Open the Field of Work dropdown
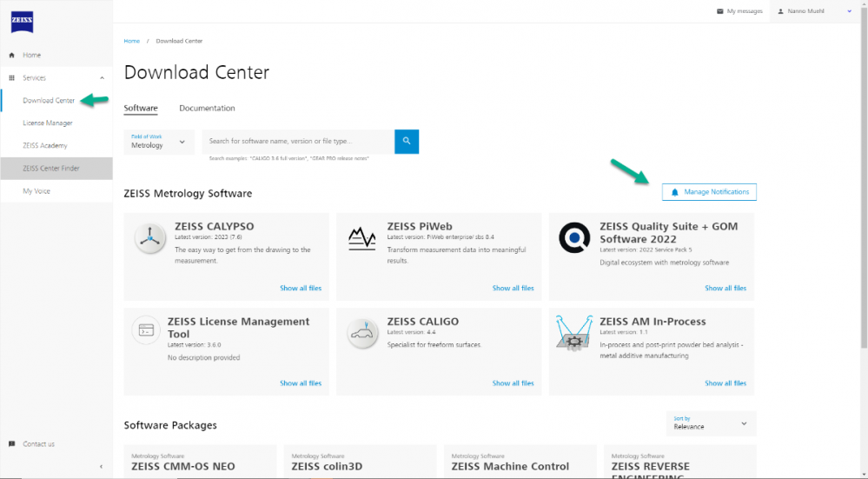 (159, 142)
